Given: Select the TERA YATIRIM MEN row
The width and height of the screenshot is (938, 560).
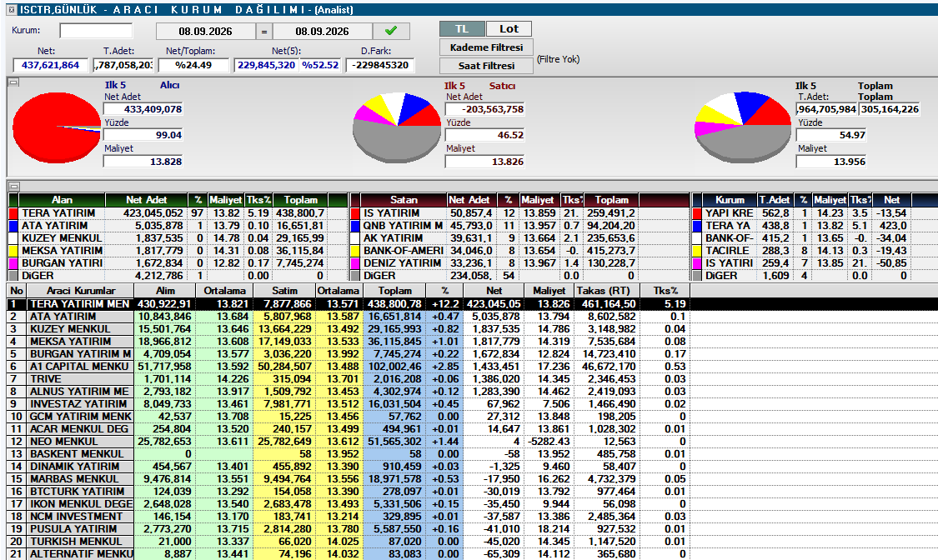Looking at the screenshot, I should coord(349,303).
